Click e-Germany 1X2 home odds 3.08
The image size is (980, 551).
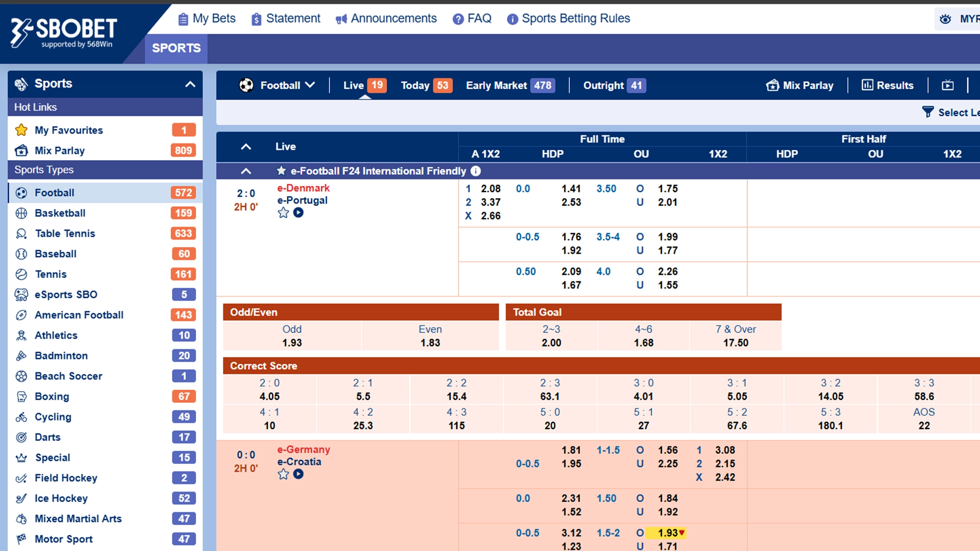click(x=725, y=450)
